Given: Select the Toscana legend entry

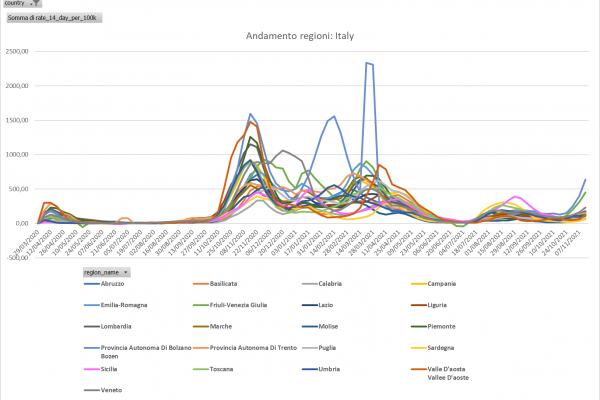Looking at the screenshot, I should tap(213, 369).
